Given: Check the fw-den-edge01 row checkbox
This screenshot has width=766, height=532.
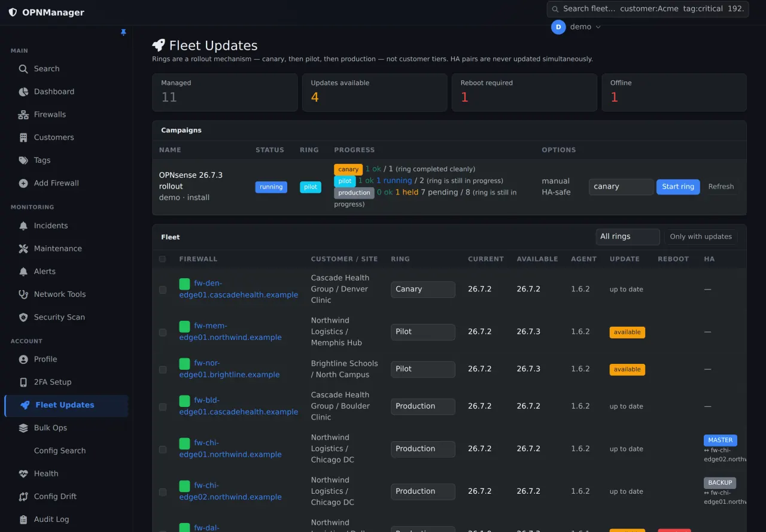Looking at the screenshot, I should (x=163, y=290).
